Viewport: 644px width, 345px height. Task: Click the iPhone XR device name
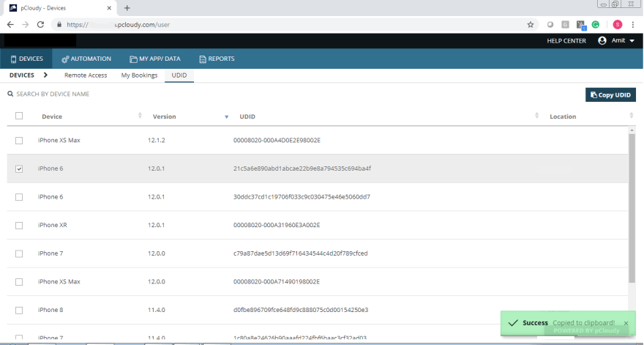click(x=53, y=225)
